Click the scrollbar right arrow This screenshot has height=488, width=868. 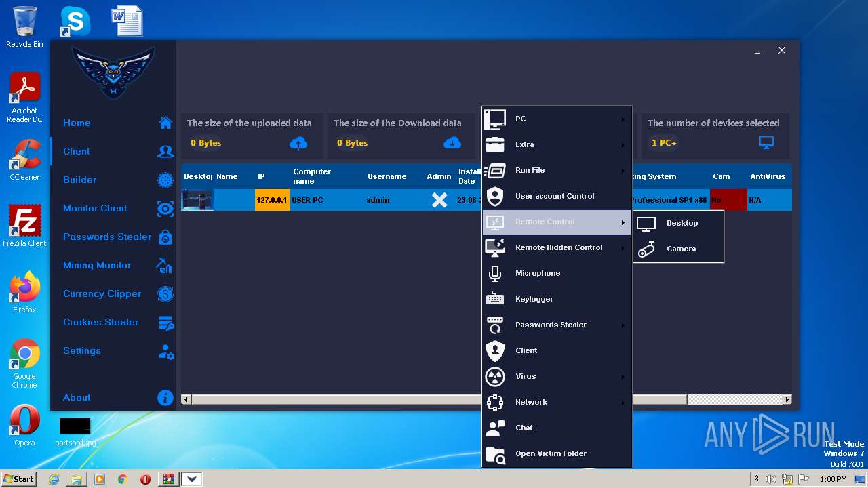tap(787, 400)
